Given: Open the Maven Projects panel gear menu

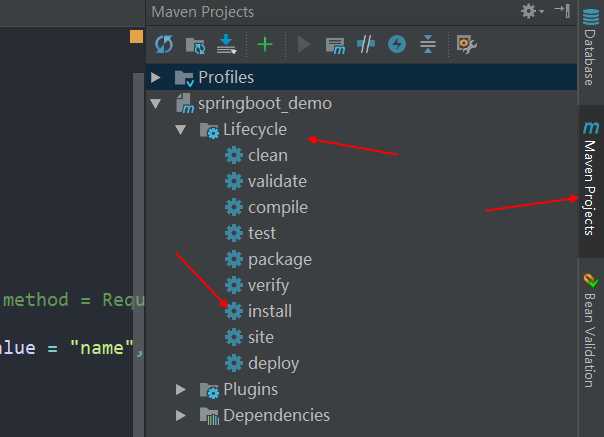Looking at the screenshot, I should (x=532, y=11).
